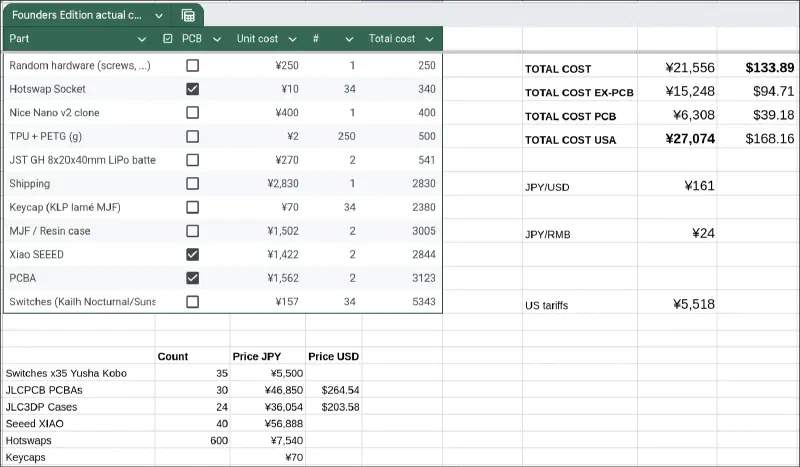Select the '¥161' exchange rate cell

(699, 186)
